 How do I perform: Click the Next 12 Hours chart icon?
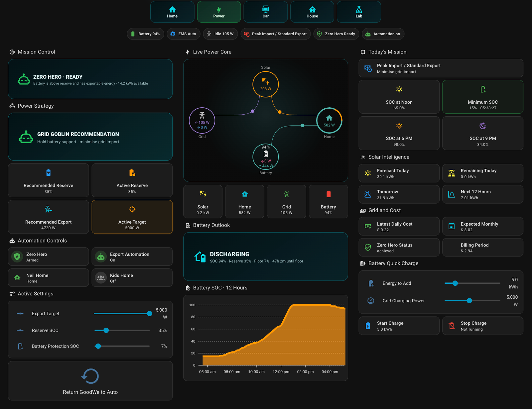(x=452, y=194)
